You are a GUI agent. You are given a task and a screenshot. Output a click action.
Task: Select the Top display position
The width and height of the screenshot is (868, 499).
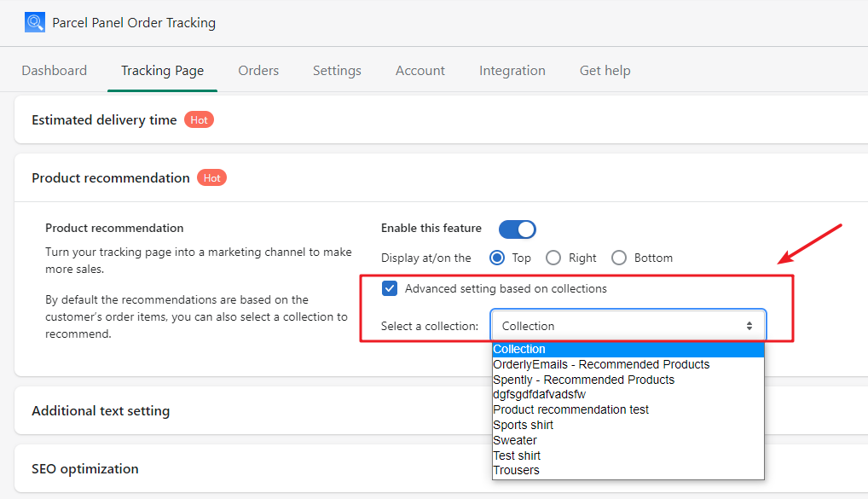coord(496,258)
